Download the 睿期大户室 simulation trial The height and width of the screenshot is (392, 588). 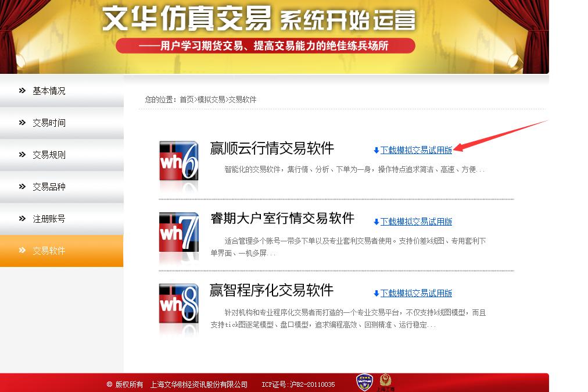click(x=416, y=221)
